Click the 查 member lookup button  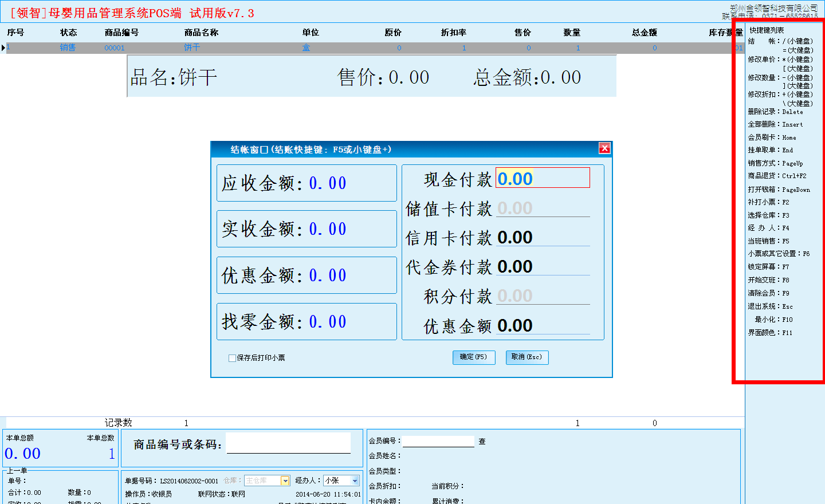(x=482, y=442)
